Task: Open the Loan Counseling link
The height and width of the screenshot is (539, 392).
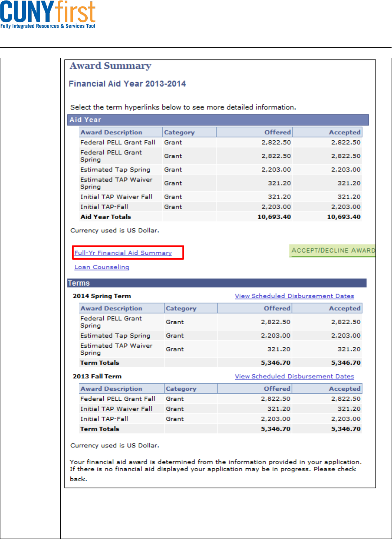Action: [102, 267]
